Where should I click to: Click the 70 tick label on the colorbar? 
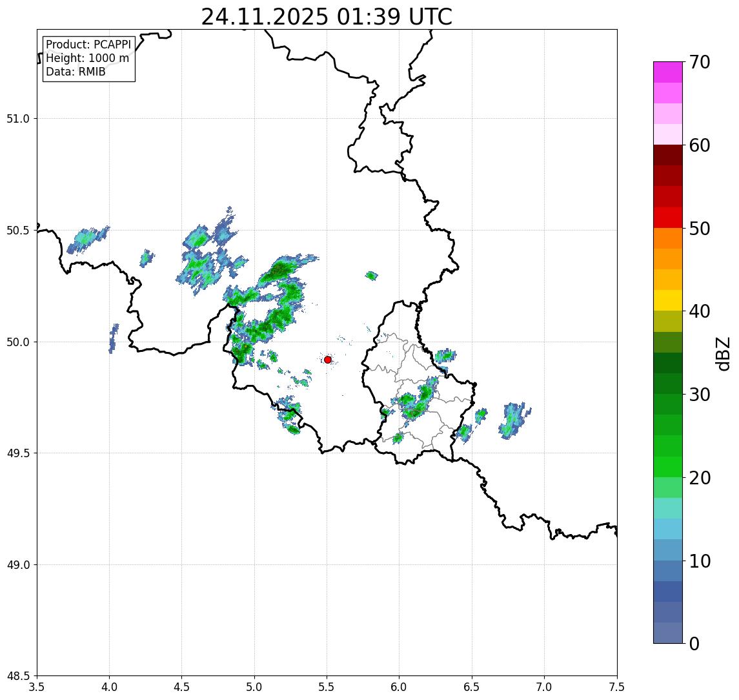pyautogui.click(x=699, y=62)
